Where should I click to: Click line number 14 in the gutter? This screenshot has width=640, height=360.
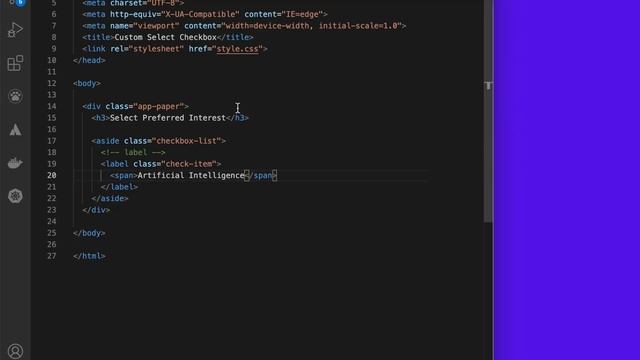(51, 107)
